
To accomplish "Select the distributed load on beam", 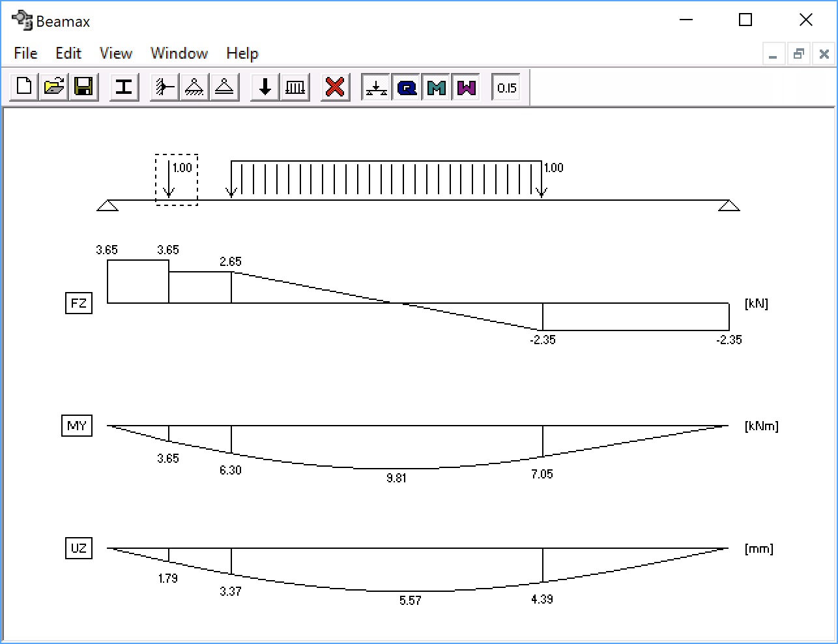I will pos(386,179).
